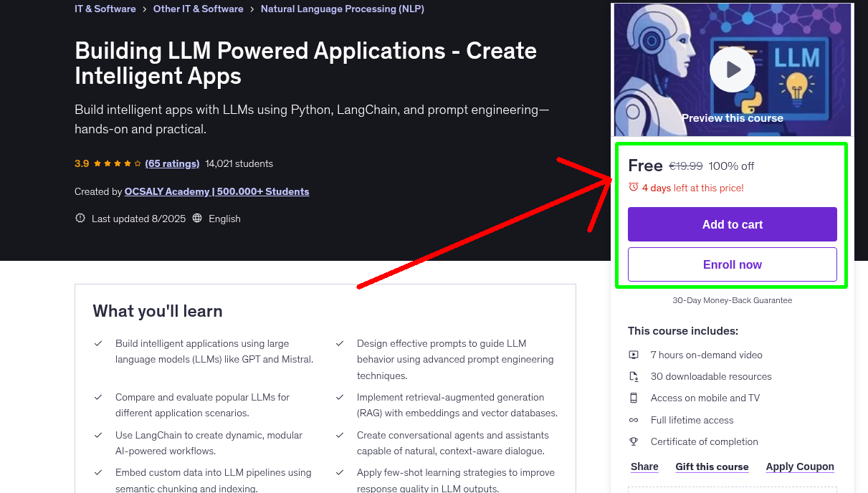Screen dimensions: 868x493
Task: Open the 65 ratings link
Action: click(172, 163)
